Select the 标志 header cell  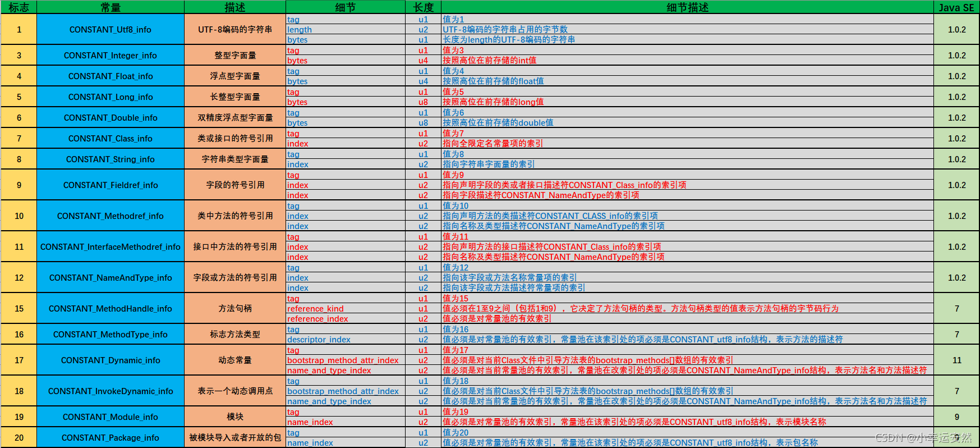[19, 7]
